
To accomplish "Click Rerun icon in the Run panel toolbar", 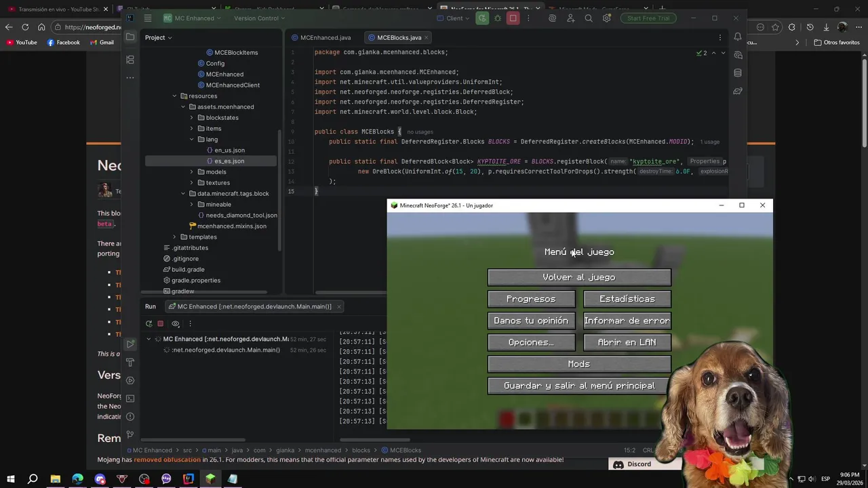I will click(149, 324).
